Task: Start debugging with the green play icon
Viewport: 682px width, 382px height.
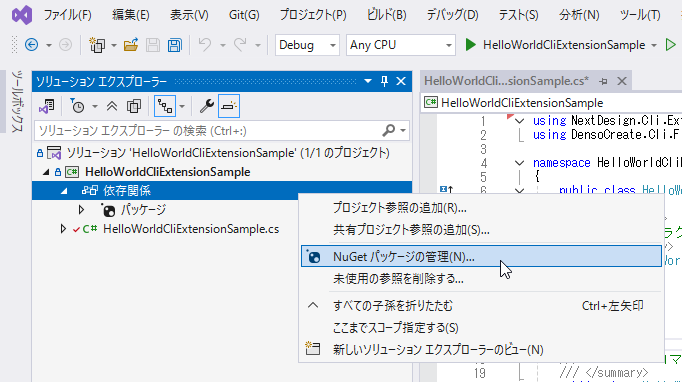Action: tap(470, 45)
